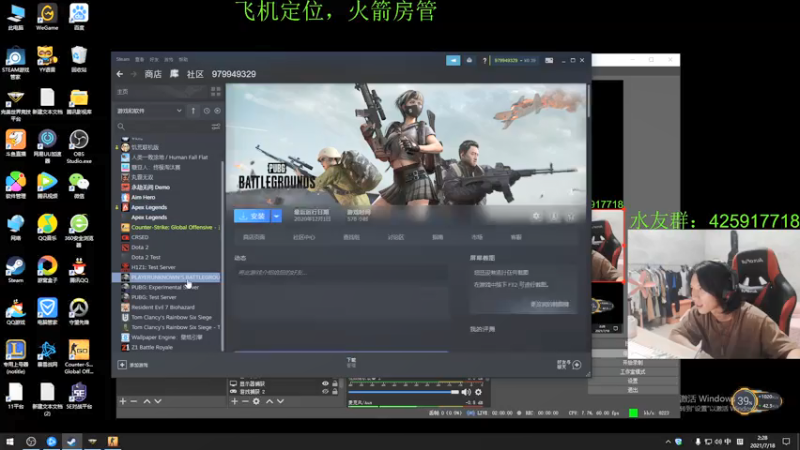Select PLAYERUNKNOWN'S BATTLEGROUNDS in library
800x450 pixels.
[x=166, y=277]
